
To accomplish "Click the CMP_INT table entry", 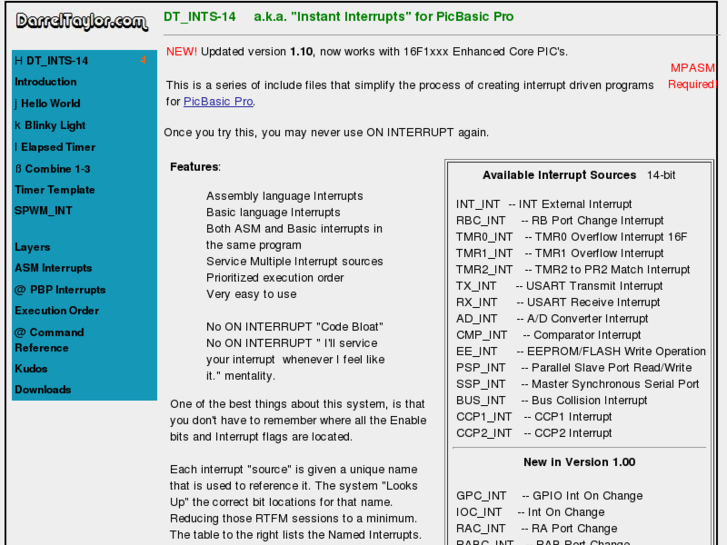I will tap(548, 335).
